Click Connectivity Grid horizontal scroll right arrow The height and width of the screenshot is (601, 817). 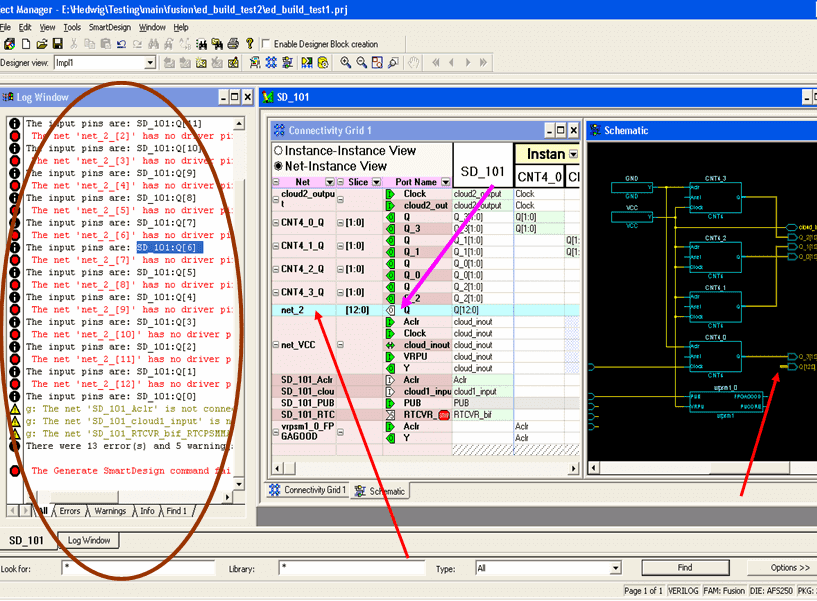tap(573, 468)
